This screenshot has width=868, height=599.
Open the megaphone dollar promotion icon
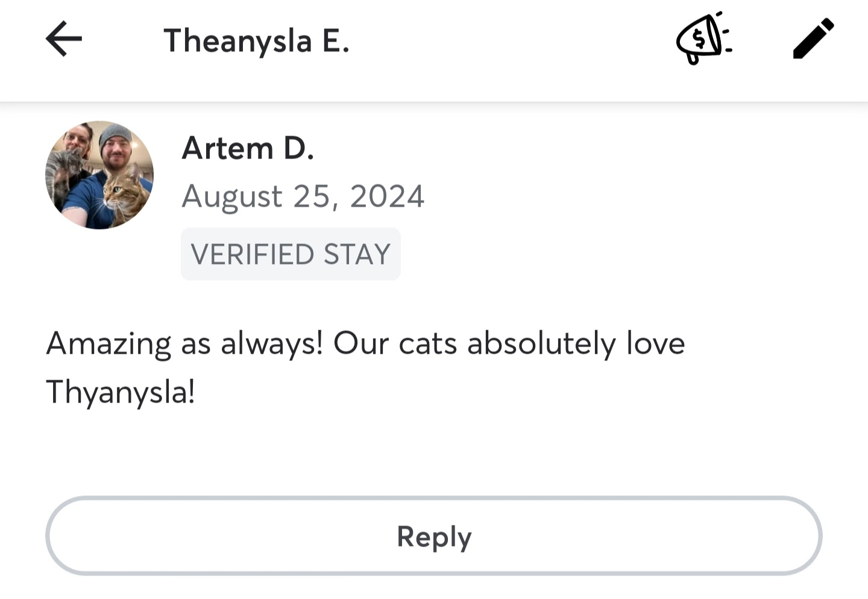click(703, 39)
